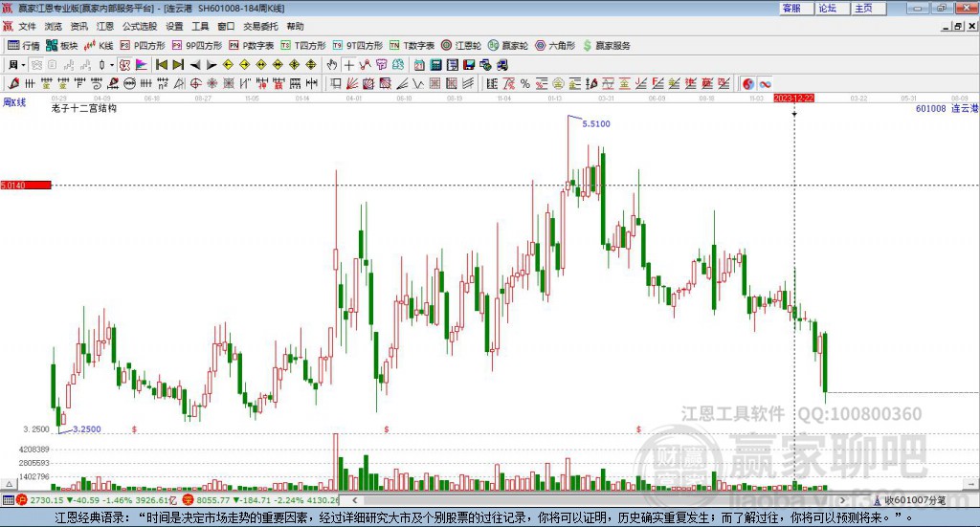This screenshot has width=980, height=527.
Task: Click the horizontal scrollbar left arrow
Action: pos(355,499)
